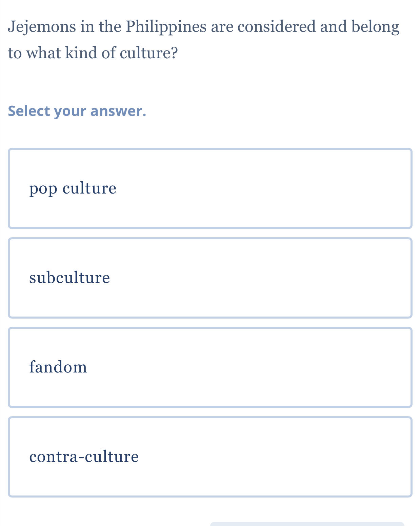This screenshot has width=420, height=526.
Task: Click the word "answer." in the blue prompt
Action: coord(118,111)
